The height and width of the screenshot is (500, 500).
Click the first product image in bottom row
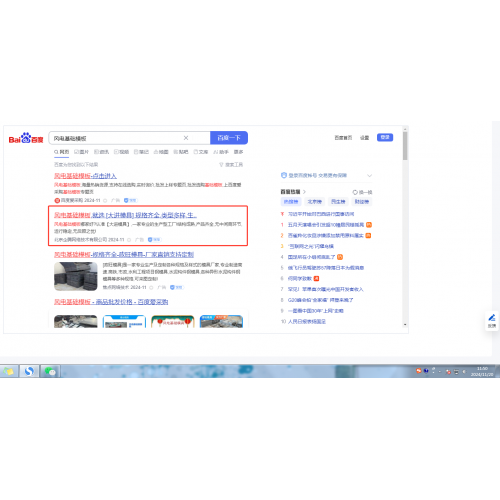tap(76, 322)
